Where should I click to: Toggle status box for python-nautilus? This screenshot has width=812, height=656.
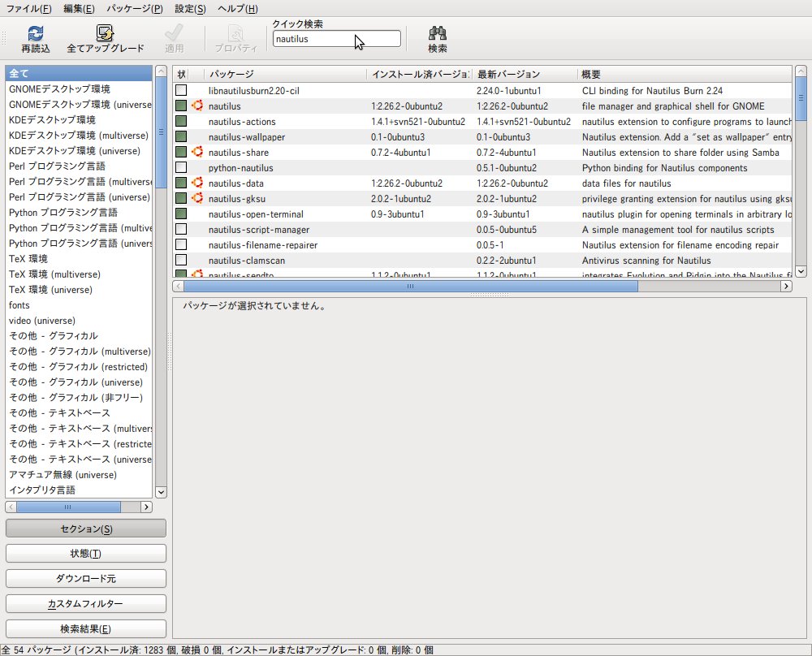pos(181,167)
